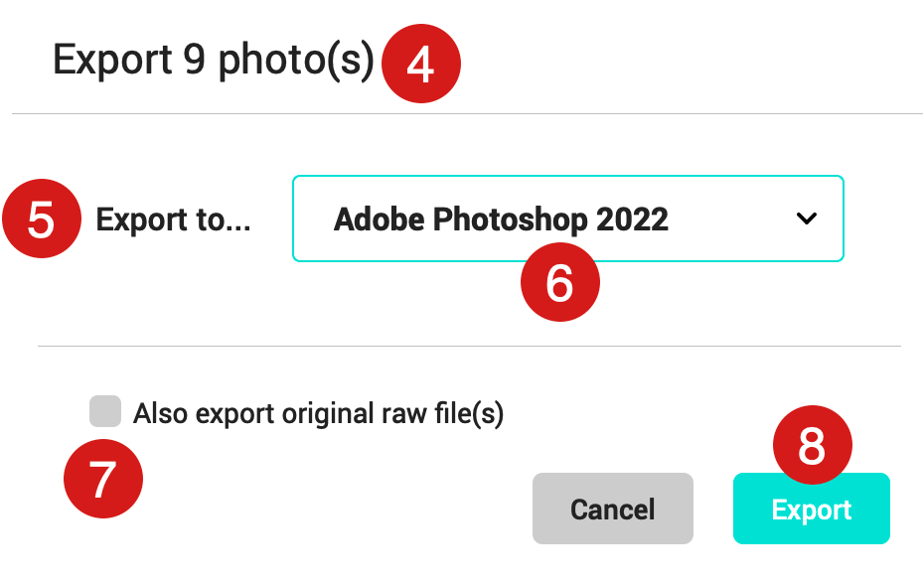Click the Cancel button
Image resolution: width=924 pixels, height=584 pixels.
[x=613, y=509]
